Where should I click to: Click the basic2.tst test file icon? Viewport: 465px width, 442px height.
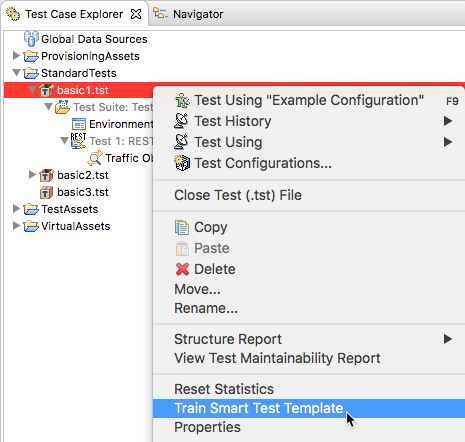coord(46,175)
